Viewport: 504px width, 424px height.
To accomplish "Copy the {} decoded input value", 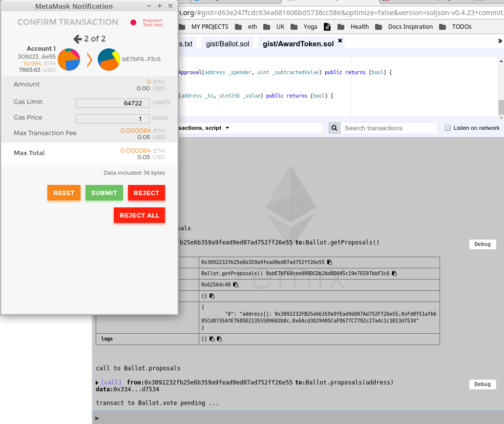I will click(212, 296).
